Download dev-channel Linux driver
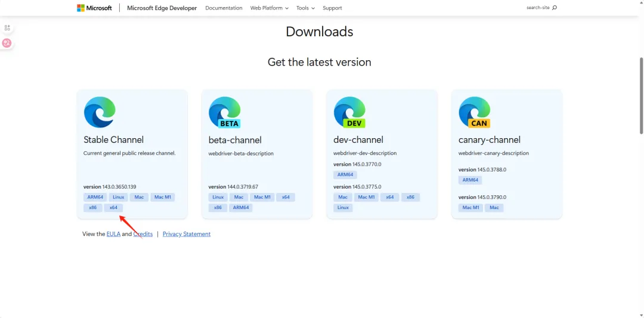 click(x=343, y=208)
